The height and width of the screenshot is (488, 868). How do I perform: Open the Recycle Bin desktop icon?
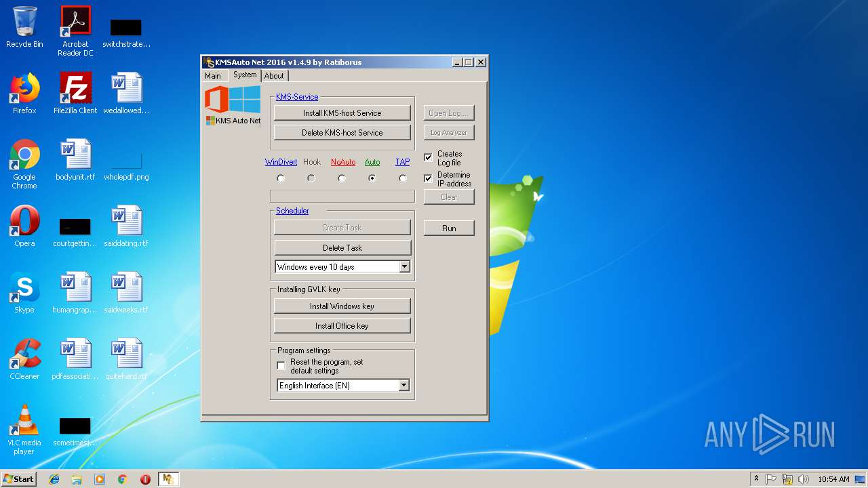point(24,27)
